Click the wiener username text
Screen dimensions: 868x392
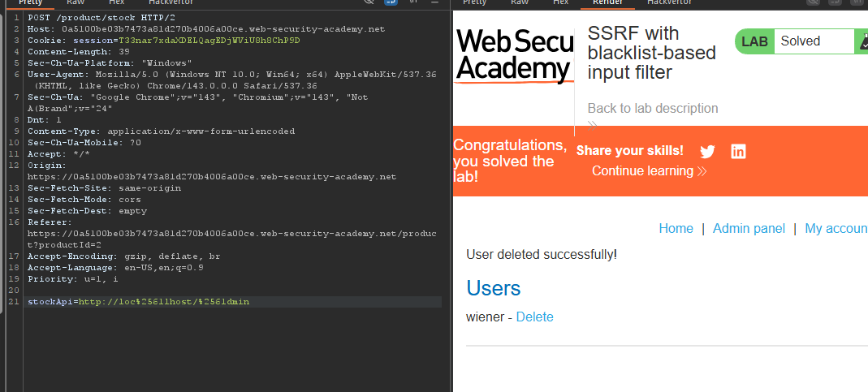485,317
